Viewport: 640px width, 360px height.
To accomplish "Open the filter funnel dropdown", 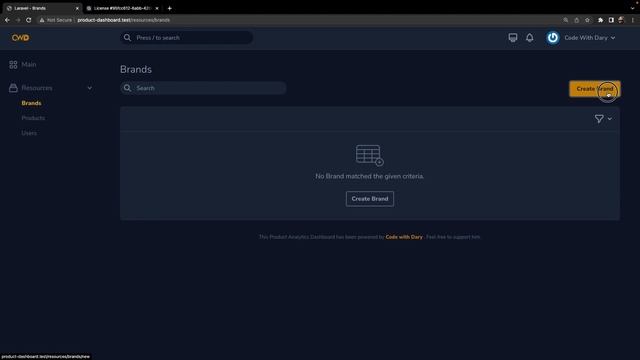I will click(603, 119).
